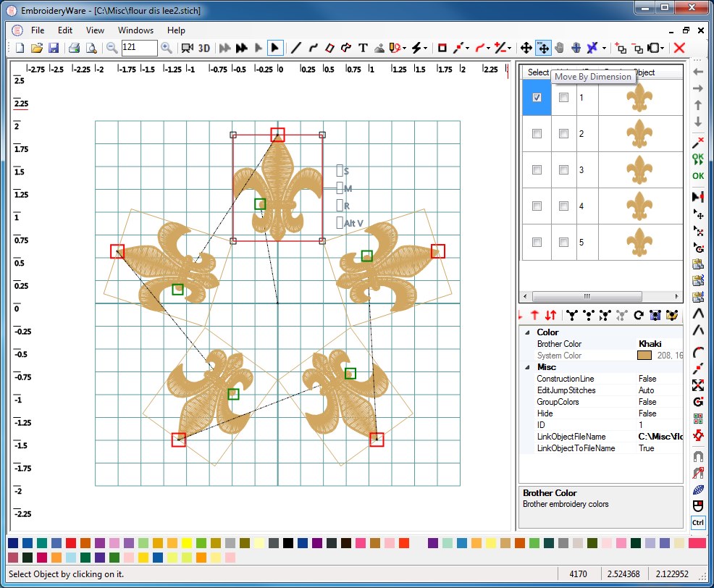Click the red swap up-down arrows icon

pos(550,315)
